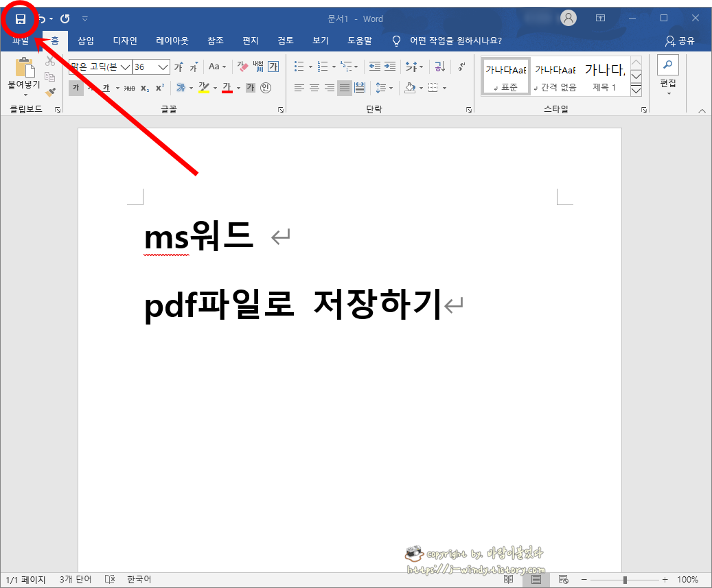Toggle Show/Hide paragraph marks

[x=462, y=67]
